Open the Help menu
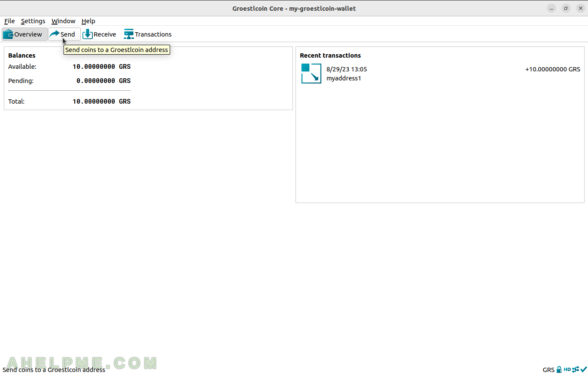The image size is (588, 375). click(88, 21)
